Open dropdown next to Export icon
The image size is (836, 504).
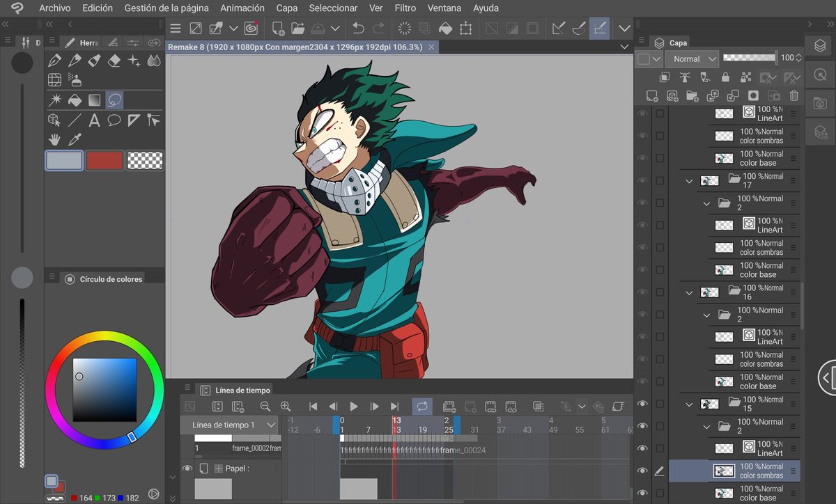pos(335,29)
